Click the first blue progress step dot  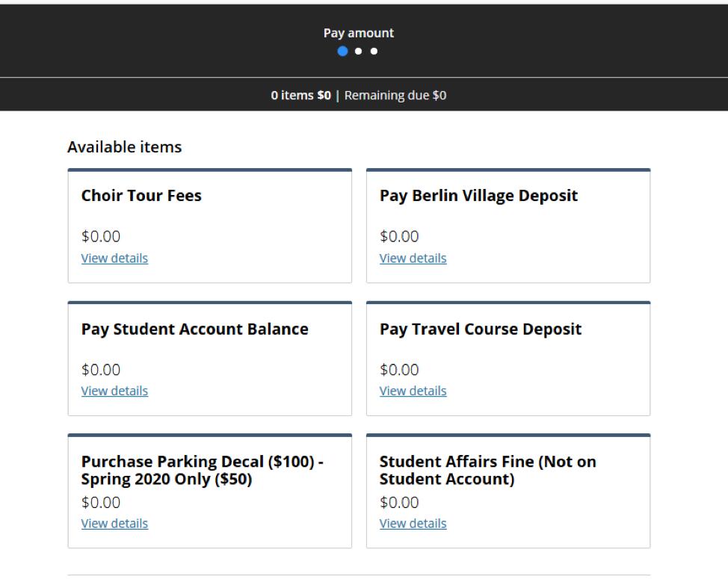[x=343, y=52]
